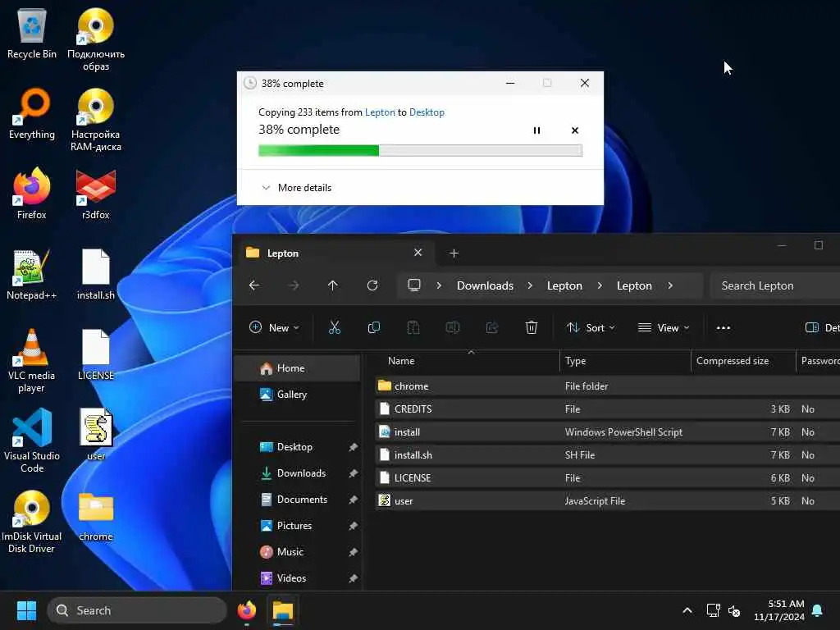Open the notifications bell icon
This screenshot has width=840, height=630.
(818, 610)
